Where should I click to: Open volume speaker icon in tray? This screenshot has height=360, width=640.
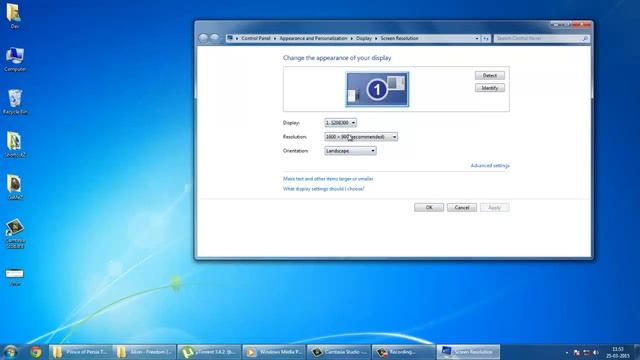596,353
